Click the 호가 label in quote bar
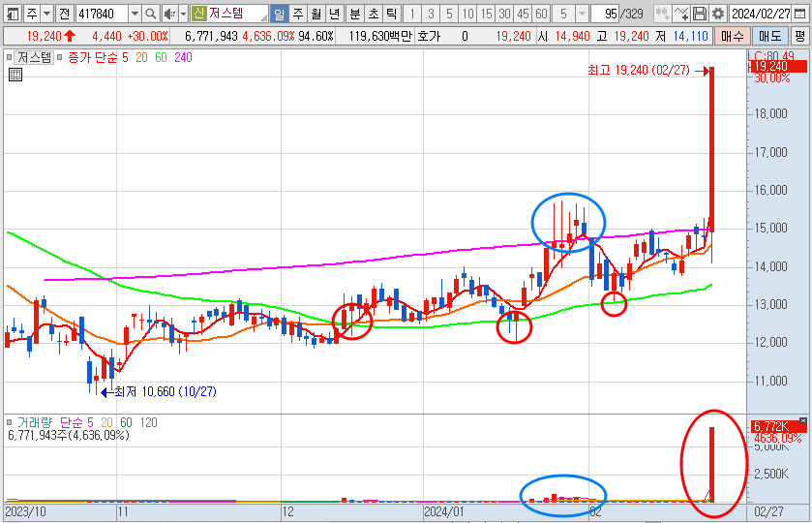The image size is (812, 523). pyautogui.click(x=429, y=36)
